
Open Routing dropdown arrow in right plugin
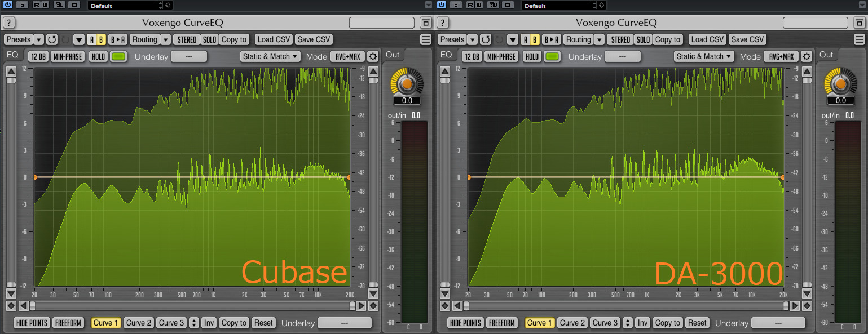[x=600, y=39]
